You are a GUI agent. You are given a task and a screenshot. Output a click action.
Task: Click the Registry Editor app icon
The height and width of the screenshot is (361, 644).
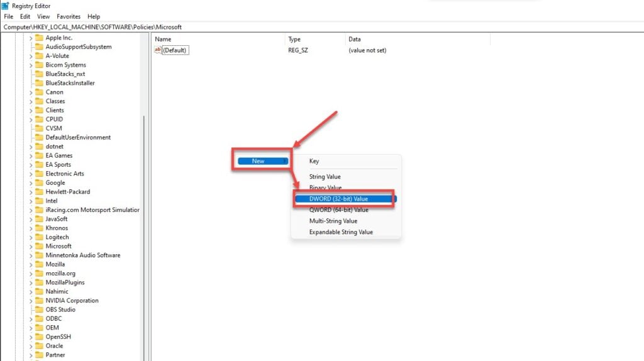[5, 6]
